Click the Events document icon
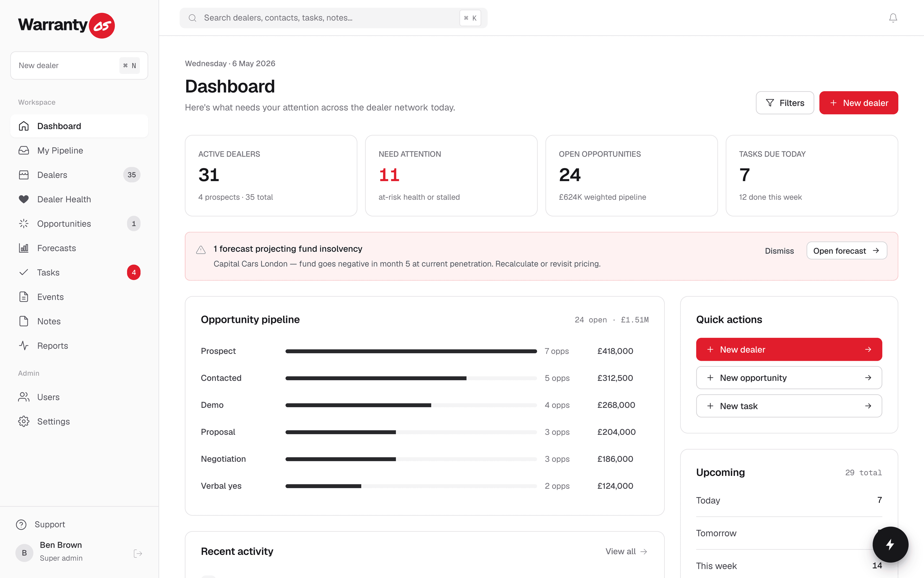924x578 pixels. (x=24, y=297)
